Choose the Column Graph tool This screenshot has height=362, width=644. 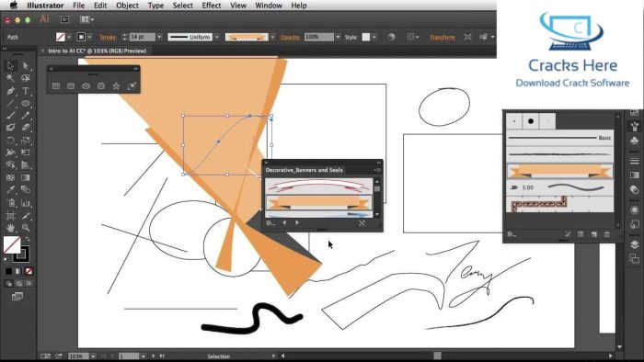coord(26,203)
